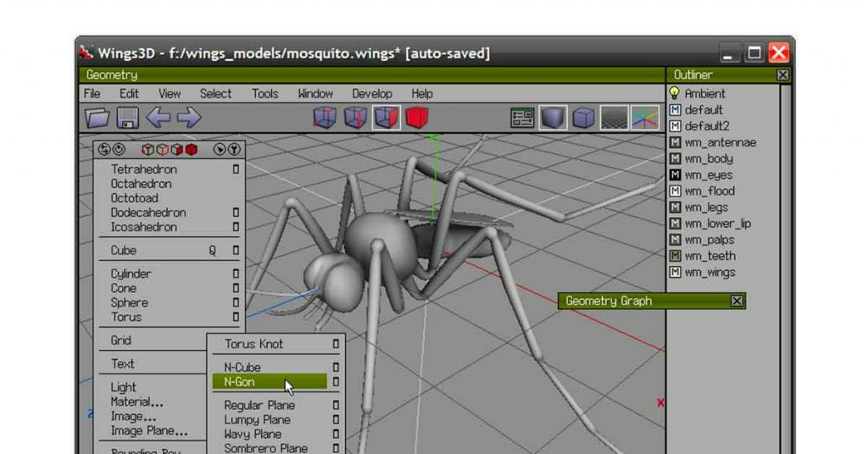Screen dimensions: 868x454
Task: Open Torus options box
Action: click(236, 317)
